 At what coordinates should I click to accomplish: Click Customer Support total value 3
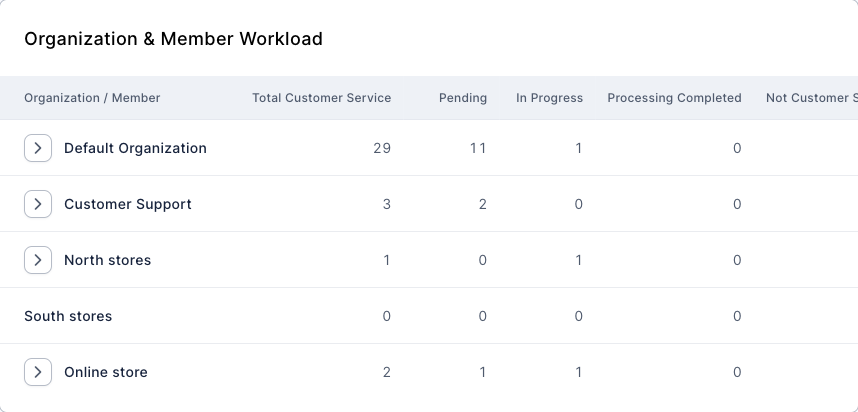tap(386, 205)
